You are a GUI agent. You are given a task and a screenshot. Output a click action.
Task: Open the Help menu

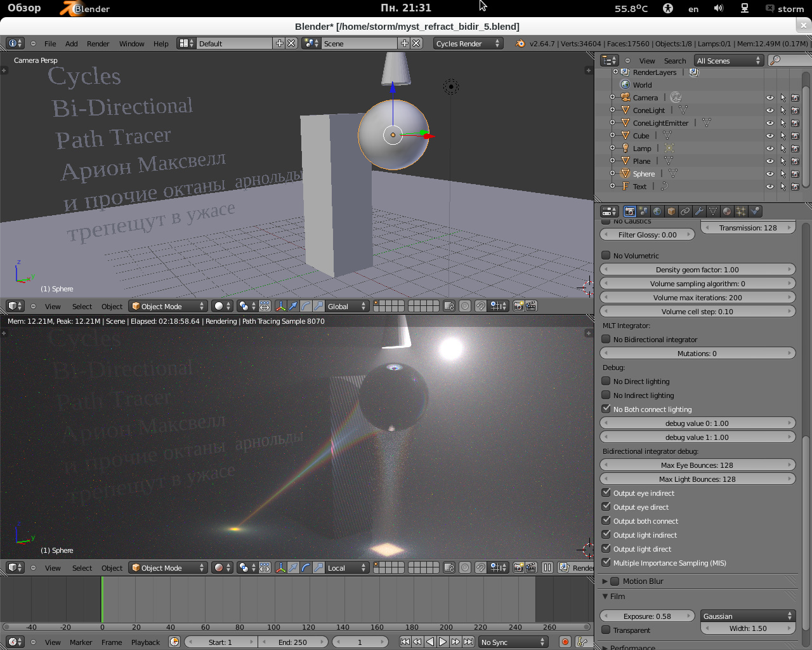[161, 44]
